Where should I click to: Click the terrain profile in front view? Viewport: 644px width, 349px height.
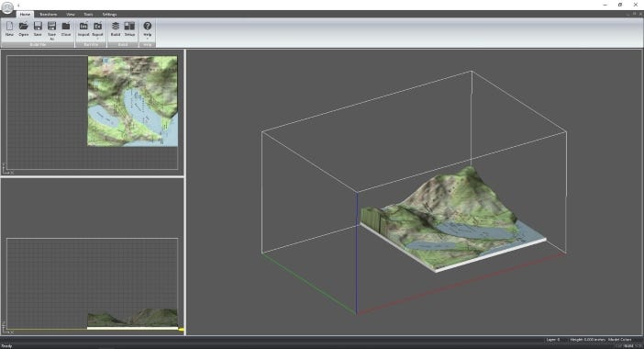point(133,318)
